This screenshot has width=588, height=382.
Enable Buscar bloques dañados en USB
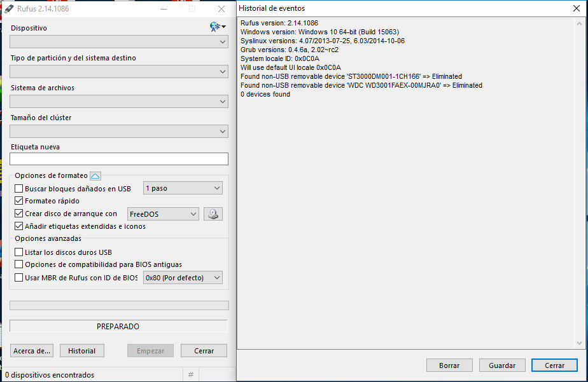coord(18,188)
